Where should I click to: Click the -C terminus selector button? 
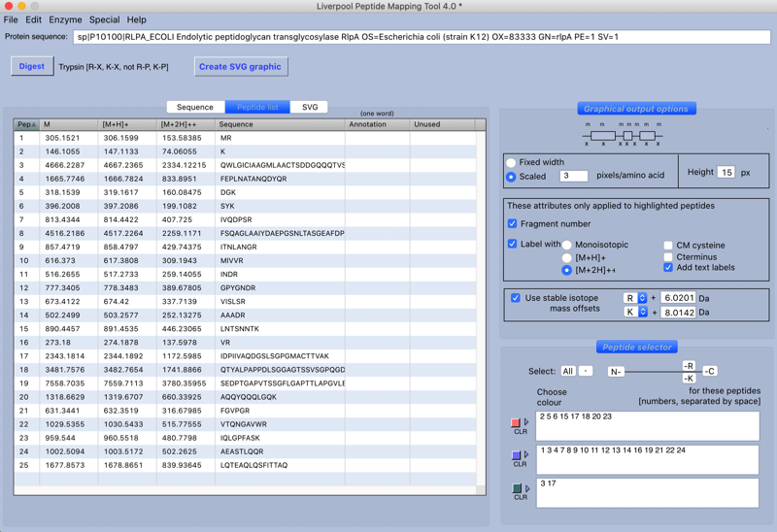coord(710,372)
